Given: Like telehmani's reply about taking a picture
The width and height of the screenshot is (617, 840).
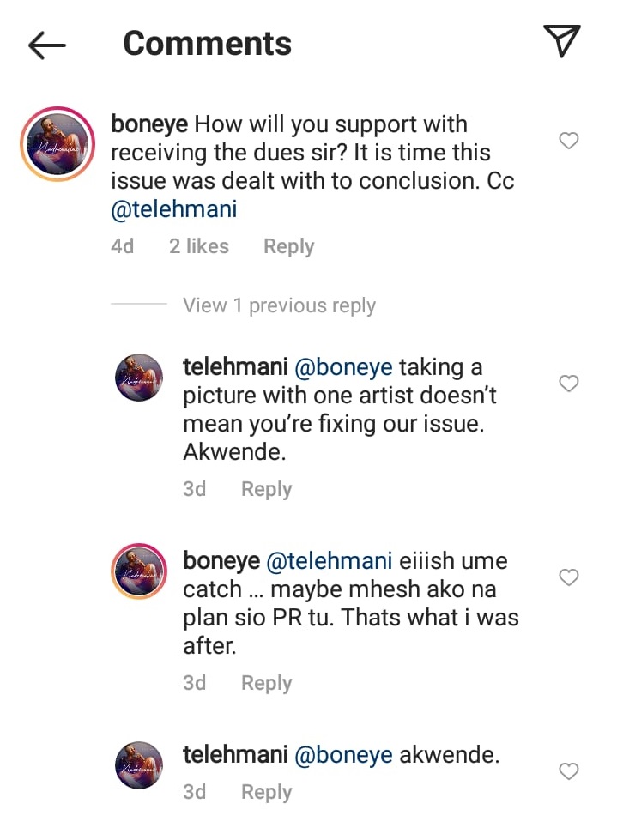Looking at the screenshot, I should pyautogui.click(x=569, y=384).
